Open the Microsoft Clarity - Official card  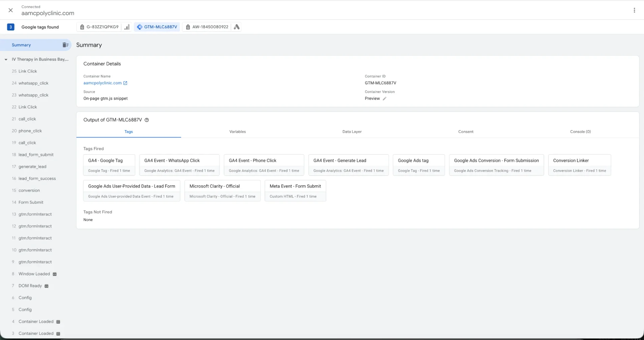pyautogui.click(x=222, y=191)
